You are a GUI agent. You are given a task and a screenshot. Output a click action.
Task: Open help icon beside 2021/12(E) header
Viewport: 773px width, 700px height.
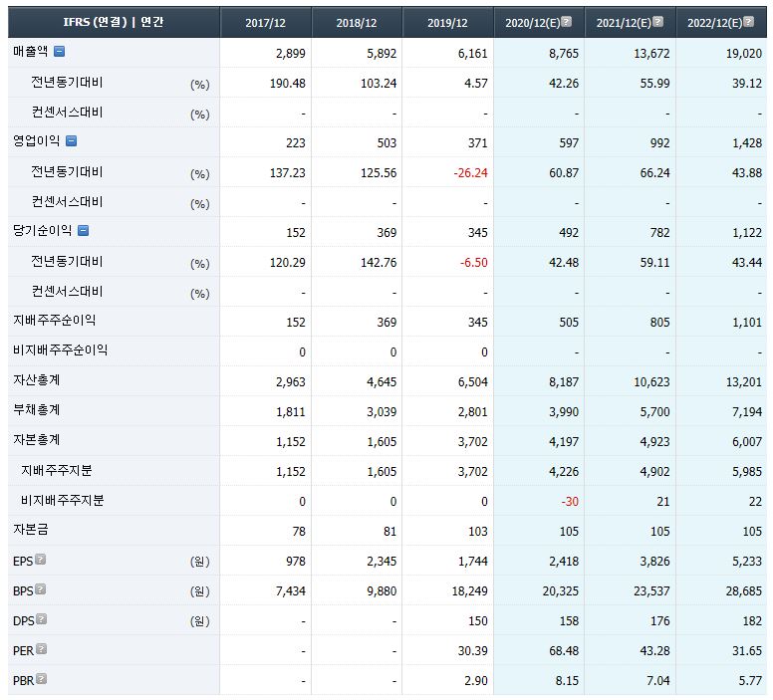(657, 21)
